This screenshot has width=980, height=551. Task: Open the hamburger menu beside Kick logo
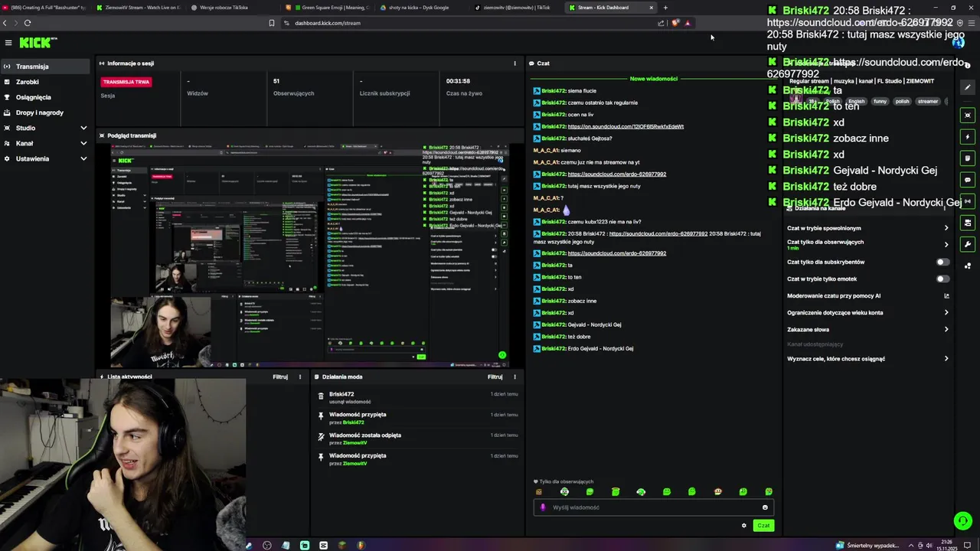tap(8, 43)
